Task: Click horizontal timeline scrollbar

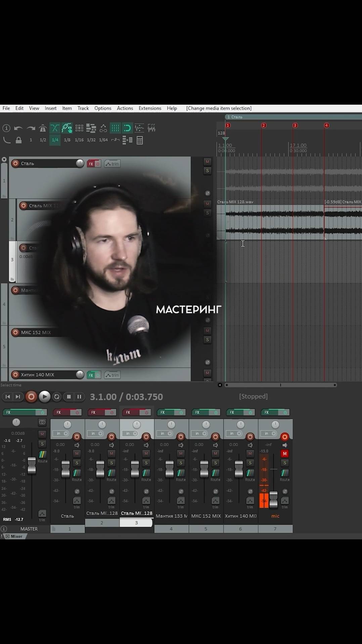Action: point(281,385)
